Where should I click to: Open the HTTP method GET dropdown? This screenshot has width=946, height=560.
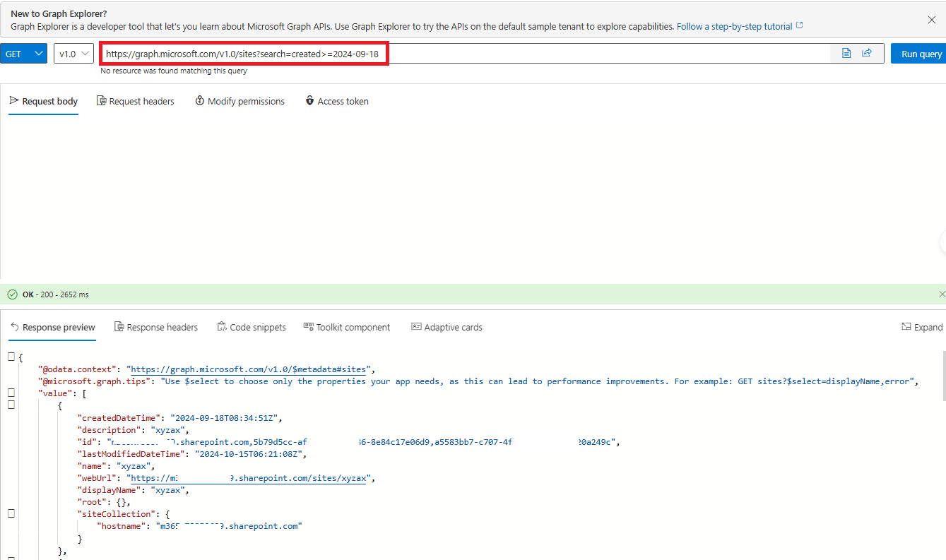23,54
